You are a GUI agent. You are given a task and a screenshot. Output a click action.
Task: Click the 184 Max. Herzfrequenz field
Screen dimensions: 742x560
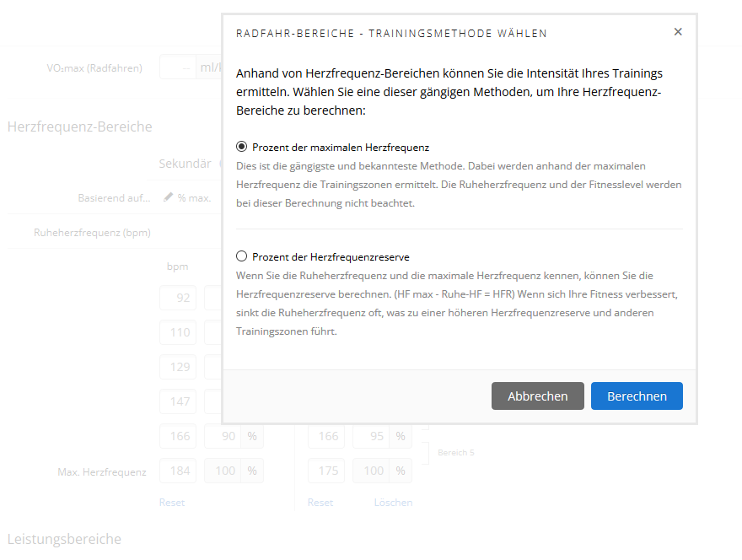(179, 471)
